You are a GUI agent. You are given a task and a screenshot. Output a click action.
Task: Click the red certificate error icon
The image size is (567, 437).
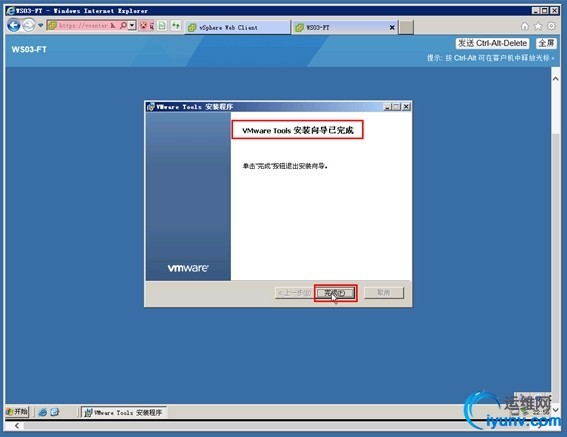tap(143, 25)
